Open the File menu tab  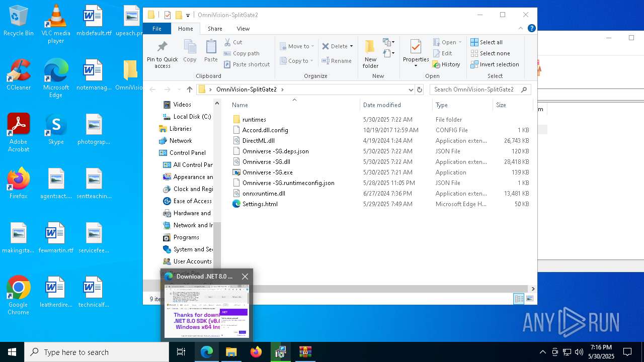157,29
